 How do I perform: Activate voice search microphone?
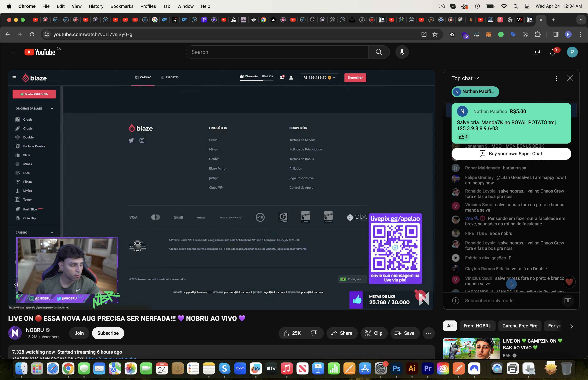402,52
